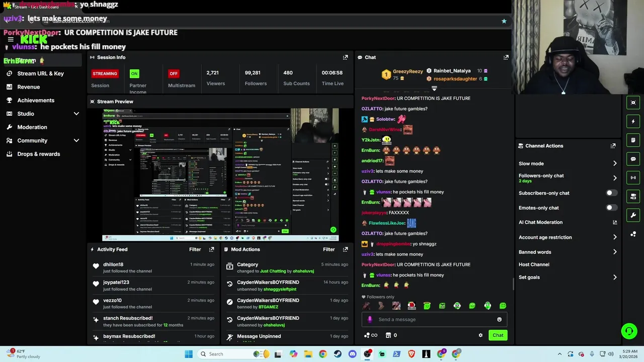Image resolution: width=644 pixels, height=362 pixels.
Task: Open the green headset support button
Action: [x=629, y=331]
